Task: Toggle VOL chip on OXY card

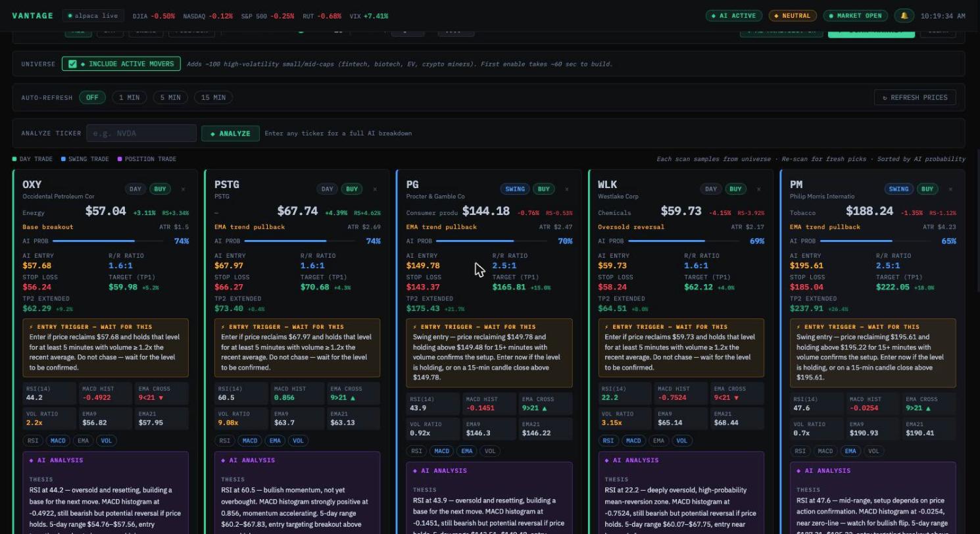Action: [106, 441]
